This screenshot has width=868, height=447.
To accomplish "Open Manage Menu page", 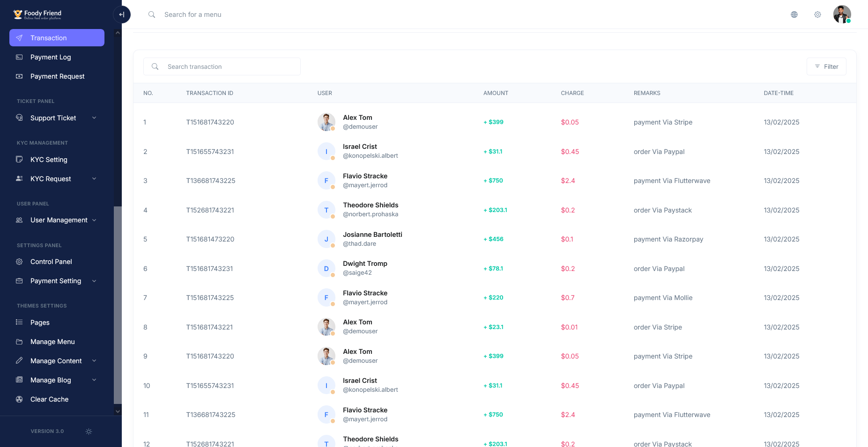I will pos(57,342).
